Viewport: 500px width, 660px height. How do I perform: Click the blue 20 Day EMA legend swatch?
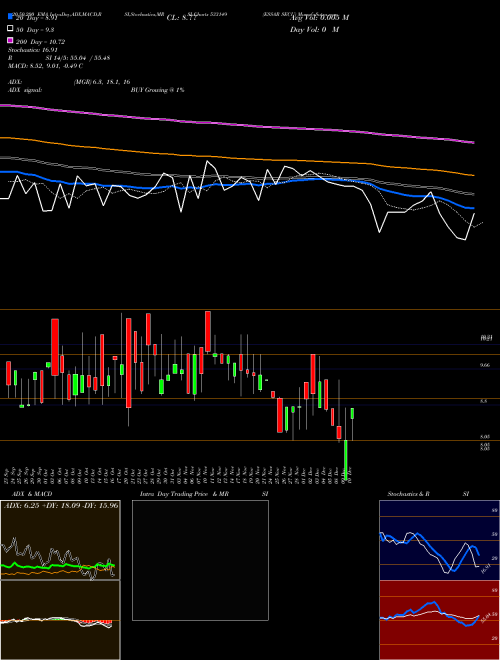point(10,17)
